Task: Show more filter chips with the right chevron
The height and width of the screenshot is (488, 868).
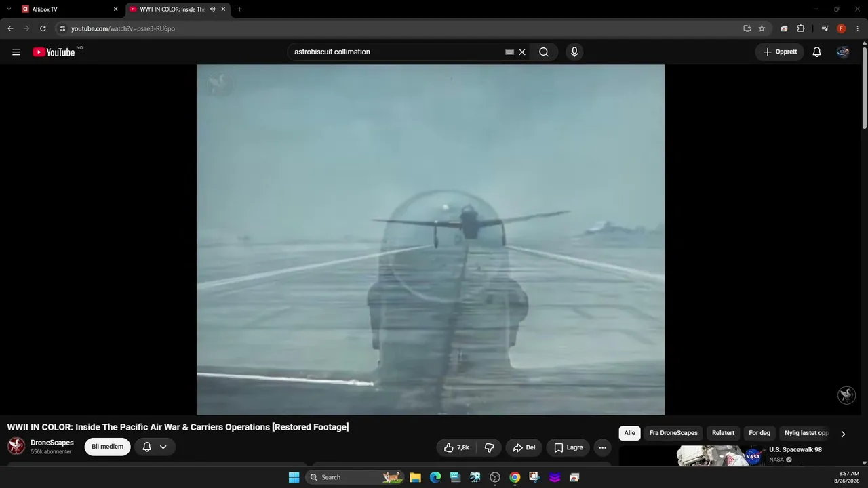Action: pos(843,434)
